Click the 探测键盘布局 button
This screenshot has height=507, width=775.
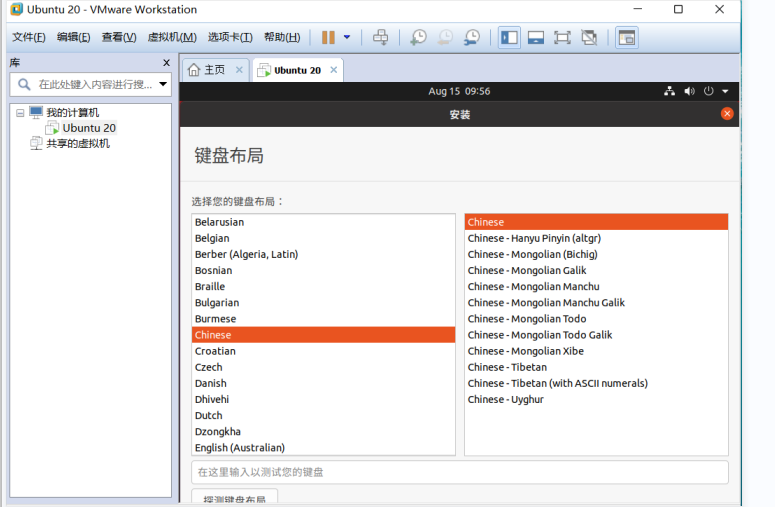234,497
